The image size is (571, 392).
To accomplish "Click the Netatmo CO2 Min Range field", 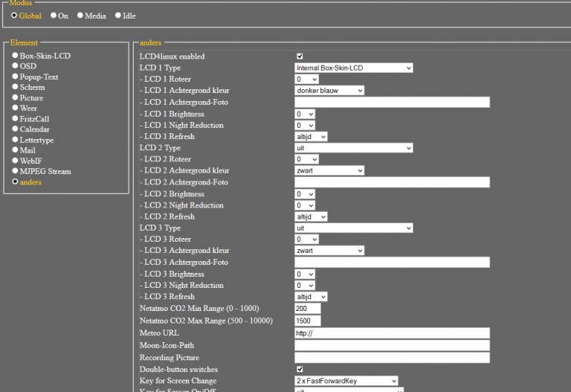I will (307, 308).
